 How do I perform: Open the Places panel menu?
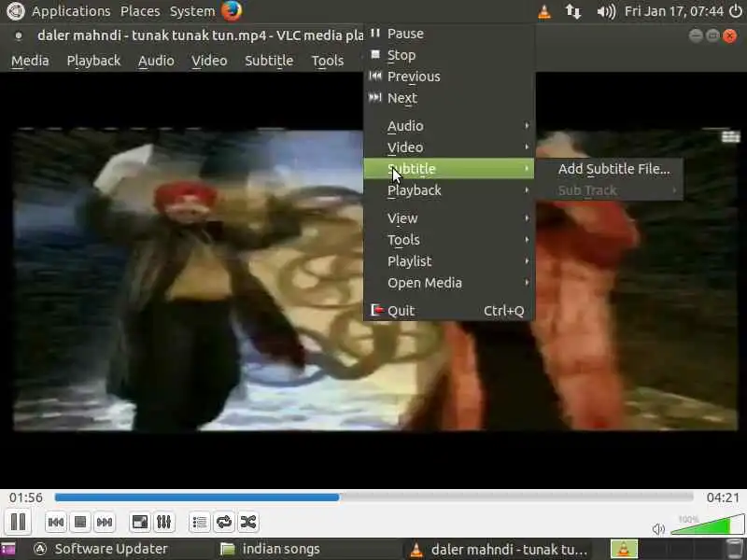tap(140, 11)
